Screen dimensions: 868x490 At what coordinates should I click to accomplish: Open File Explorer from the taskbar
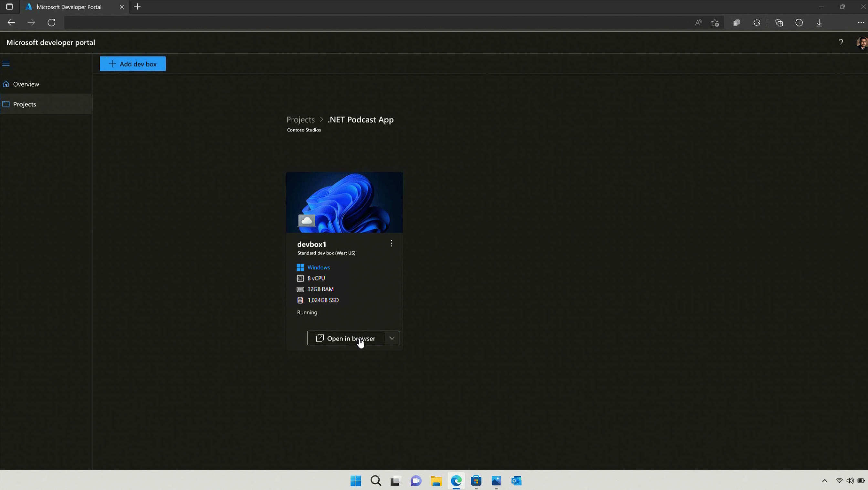tap(436, 481)
